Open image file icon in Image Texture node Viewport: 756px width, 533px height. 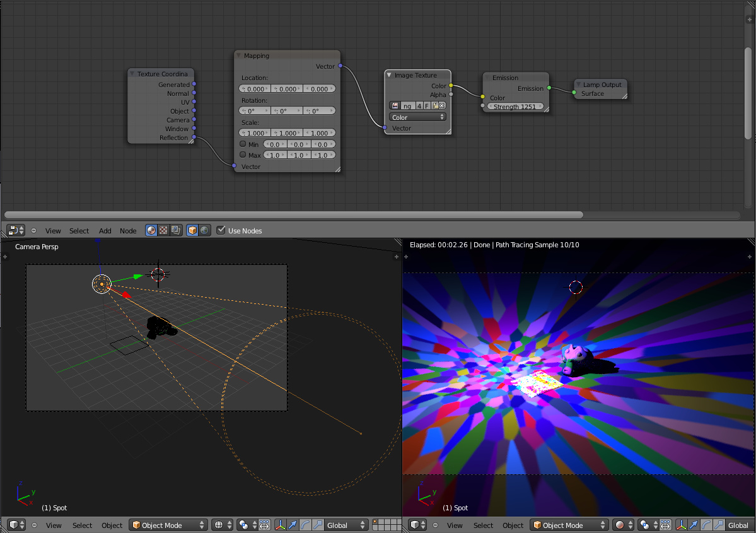point(435,105)
